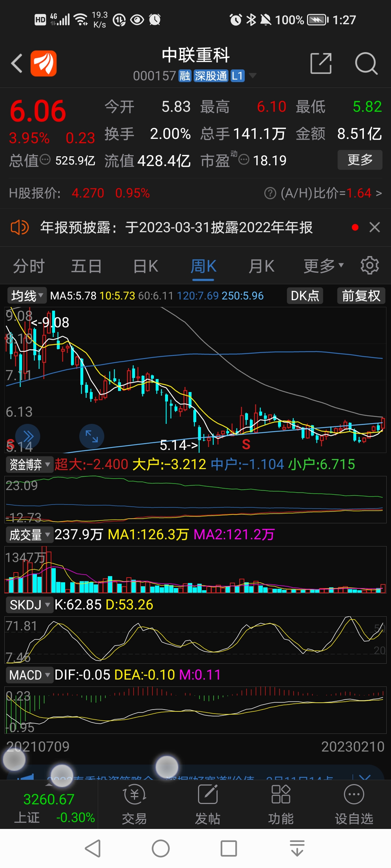Tap the MA5:5.78 moving average value
The image size is (391, 868).
73,296
